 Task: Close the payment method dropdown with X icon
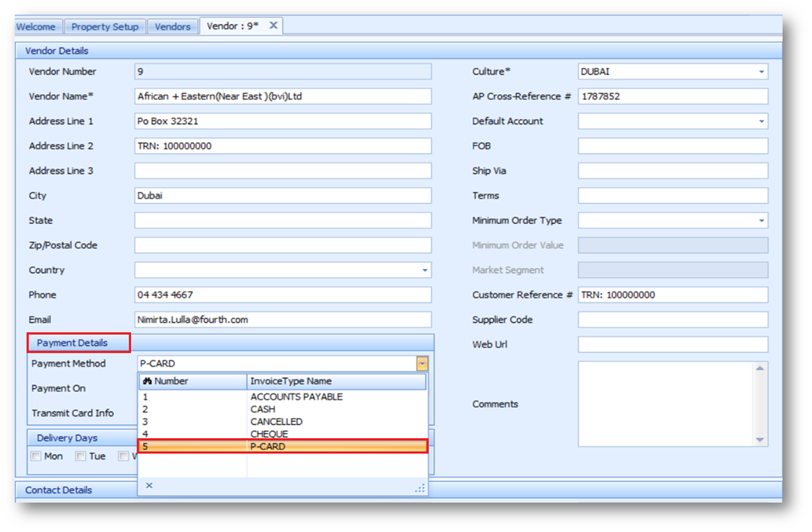pos(149,485)
